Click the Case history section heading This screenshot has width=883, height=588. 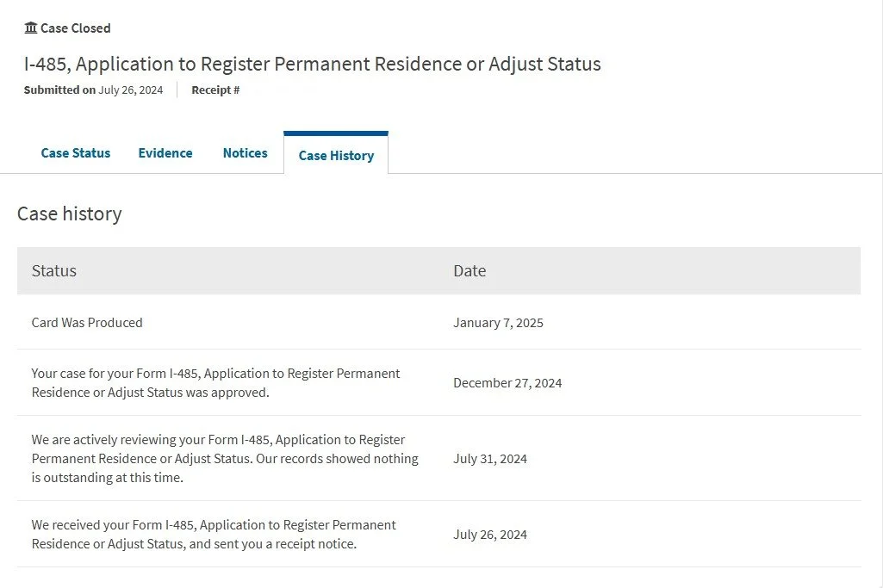pos(70,214)
